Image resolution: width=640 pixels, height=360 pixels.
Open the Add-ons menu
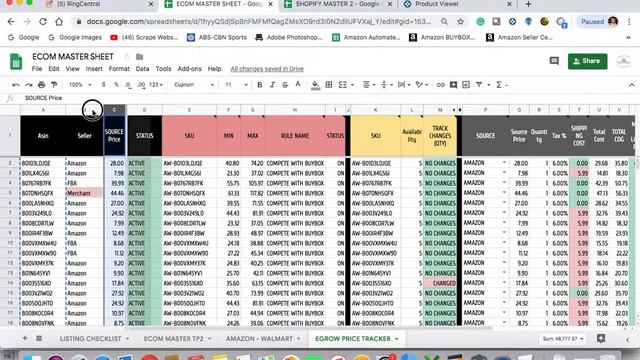(x=189, y=69)
